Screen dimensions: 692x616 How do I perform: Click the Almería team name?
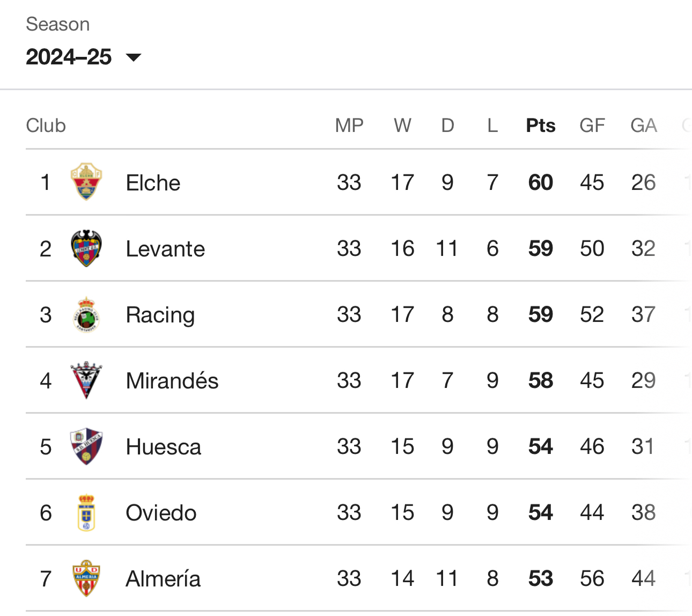pos(163,579)
